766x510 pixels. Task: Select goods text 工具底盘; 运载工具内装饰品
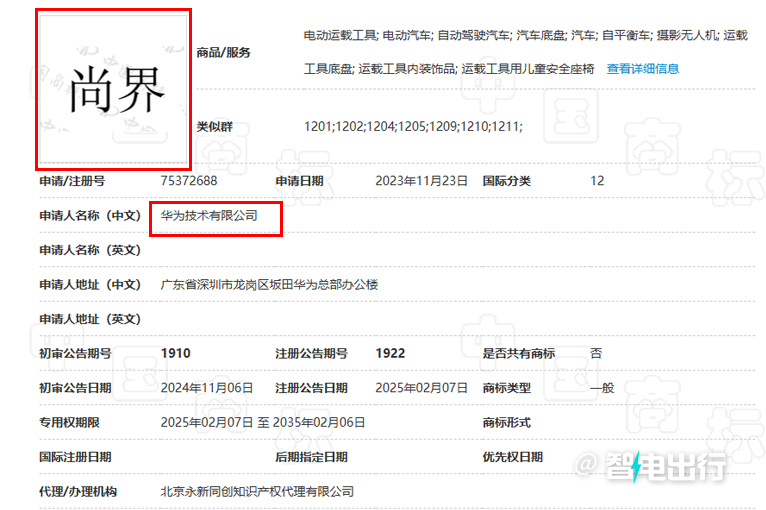tap(380, 69)
